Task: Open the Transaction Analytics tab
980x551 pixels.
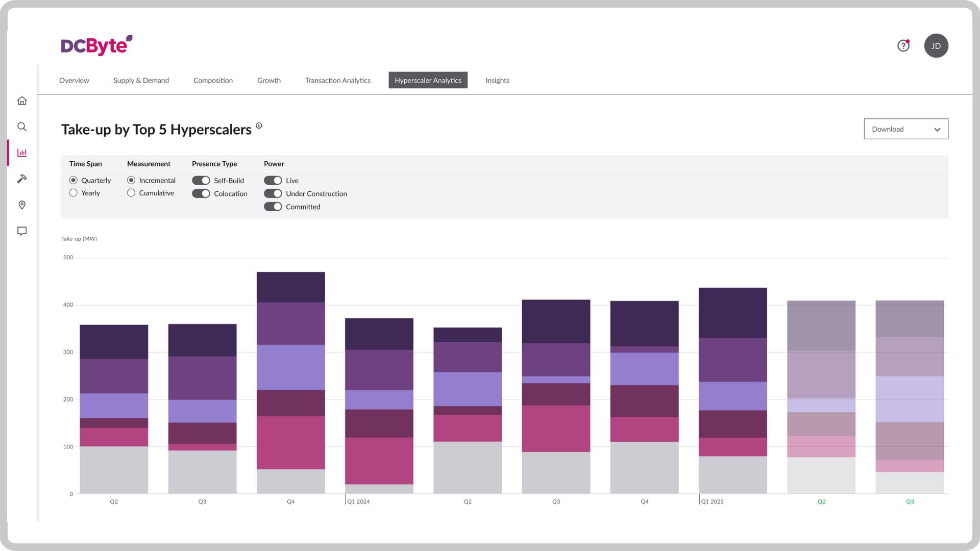Action: click(337, 80)
